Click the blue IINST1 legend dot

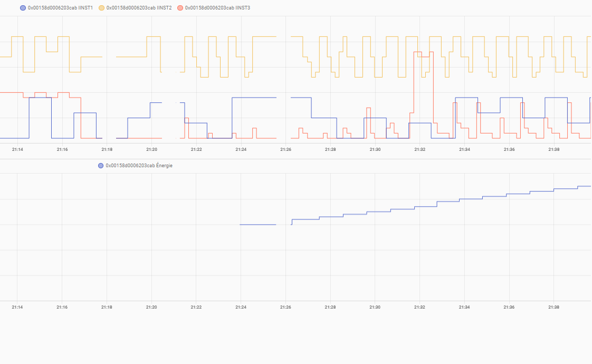23,8
